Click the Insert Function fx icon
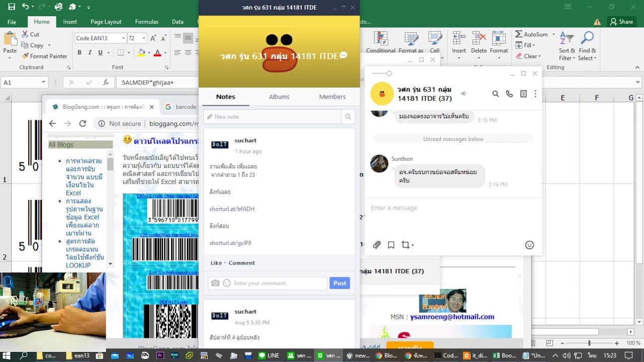The width and height of the screenshot is (644, 362). 106,82
